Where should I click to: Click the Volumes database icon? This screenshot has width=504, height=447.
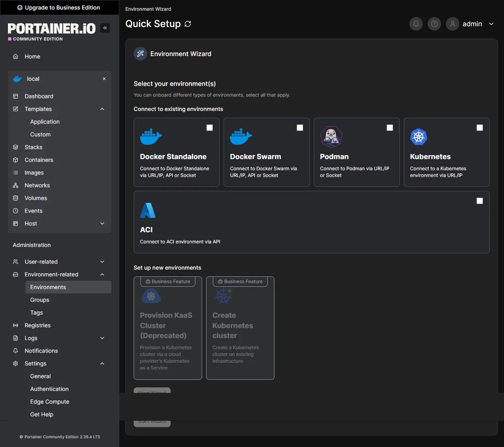16,198
